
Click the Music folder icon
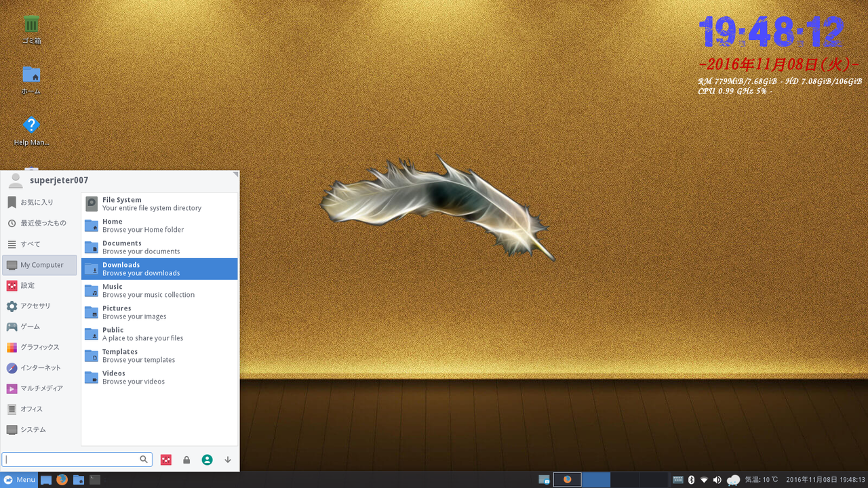pos(92,291)
